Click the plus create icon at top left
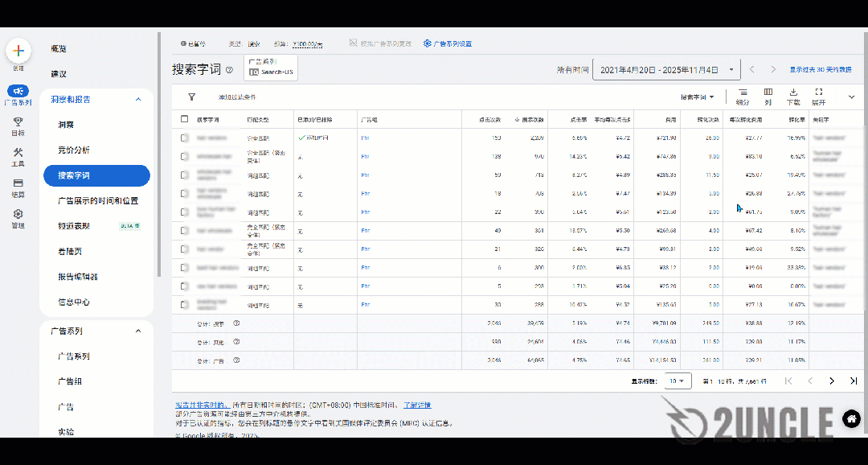The width and height of the screenshot is (868, 465). (x=18, y=50)
